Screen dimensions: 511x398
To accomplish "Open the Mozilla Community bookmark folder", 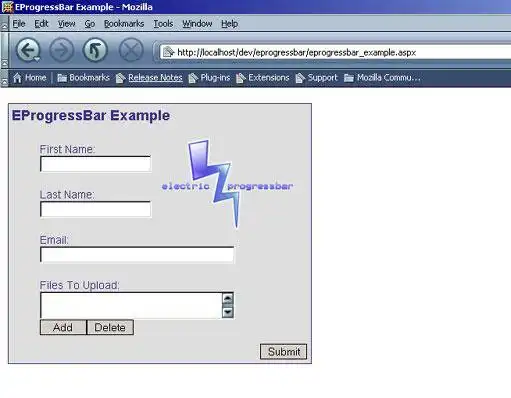I will click(382, 78).
